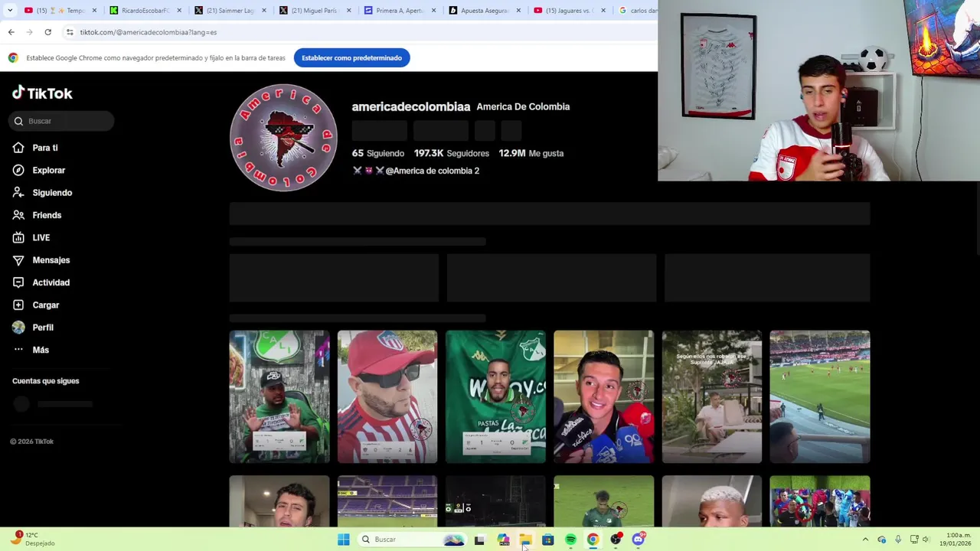Screen dimensions: 980x551
Task: Open video of man in green Cali studio
Action: point(279,396)
